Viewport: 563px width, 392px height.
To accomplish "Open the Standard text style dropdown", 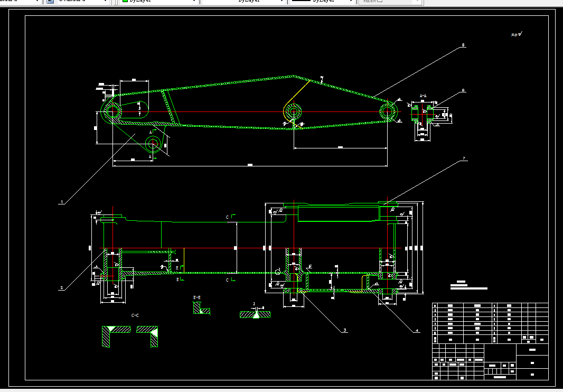I will [82, 2].
